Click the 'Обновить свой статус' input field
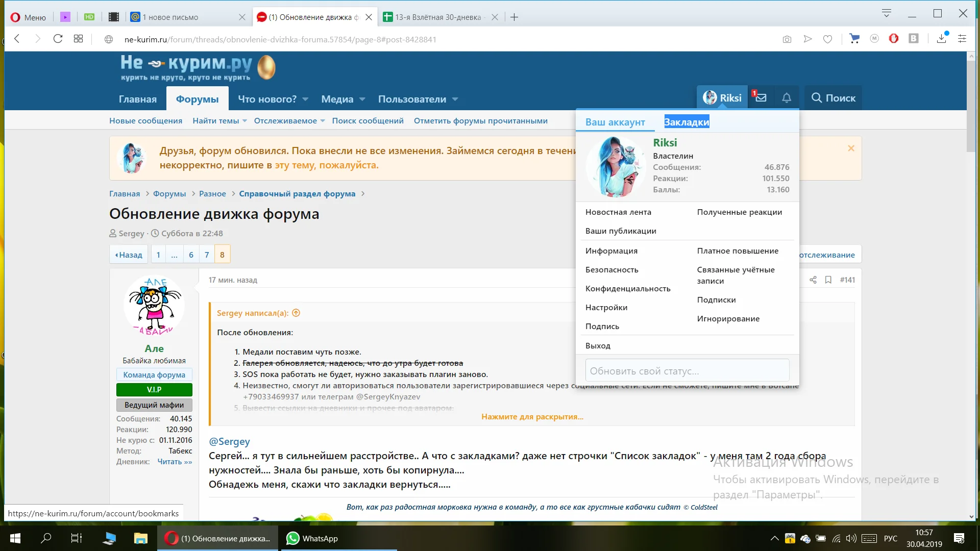This screenshot has height=551, width=980. pos(687,371)
